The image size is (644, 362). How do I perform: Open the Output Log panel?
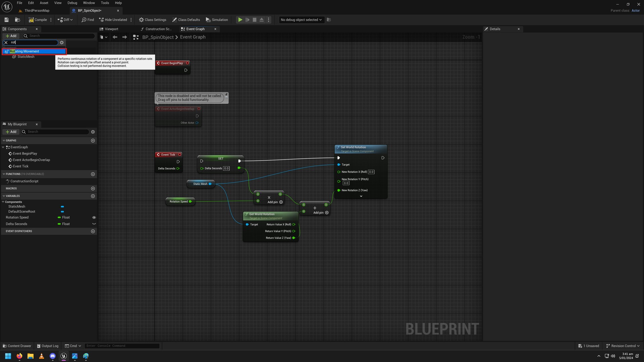point(48,346)
